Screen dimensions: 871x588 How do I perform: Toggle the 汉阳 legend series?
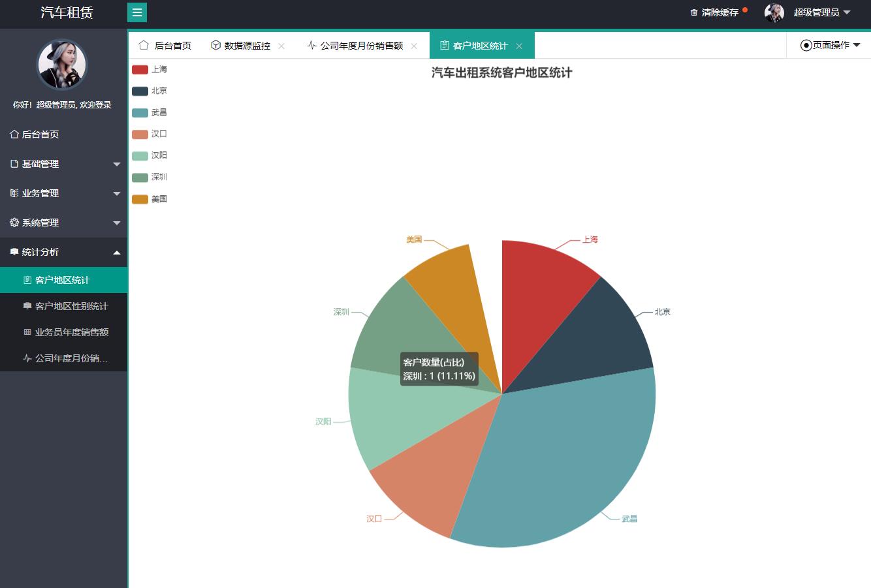(150, 155)
